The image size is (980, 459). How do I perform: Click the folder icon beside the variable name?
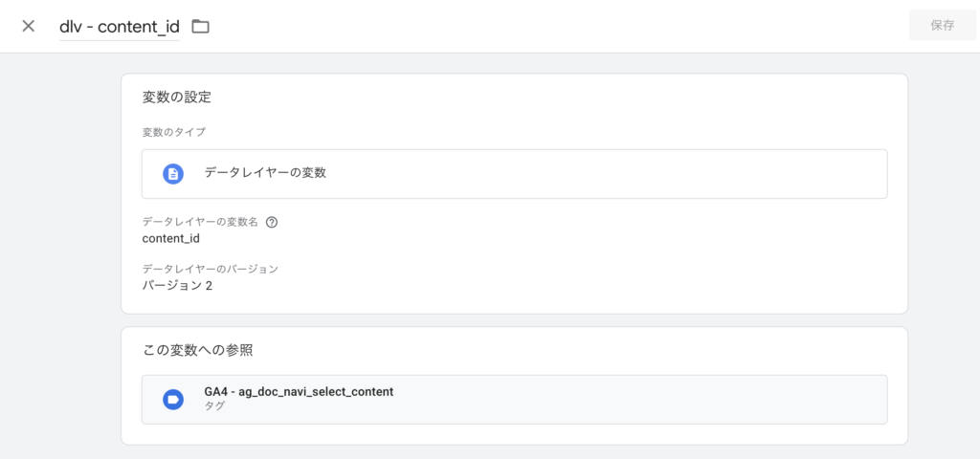point(200,27)
